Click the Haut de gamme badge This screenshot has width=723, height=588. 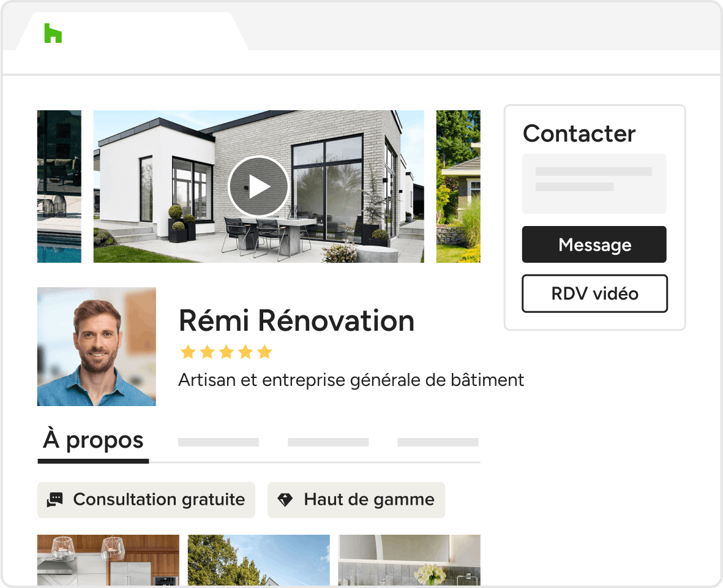(356, 500)
